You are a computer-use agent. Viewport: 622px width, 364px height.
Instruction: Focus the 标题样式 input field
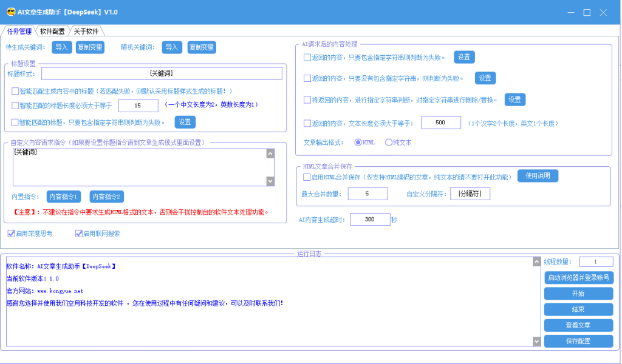click(x=162, y=73)
